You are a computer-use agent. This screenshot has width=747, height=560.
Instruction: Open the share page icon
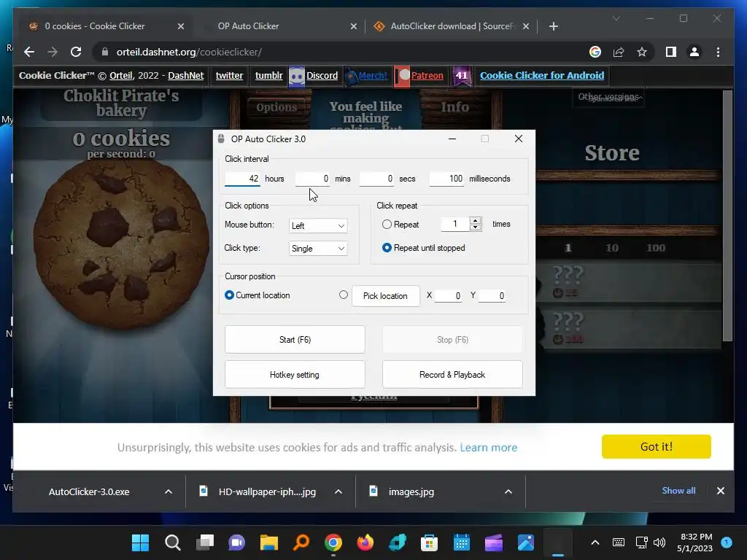pyautogui.click(x=619, y=52)
